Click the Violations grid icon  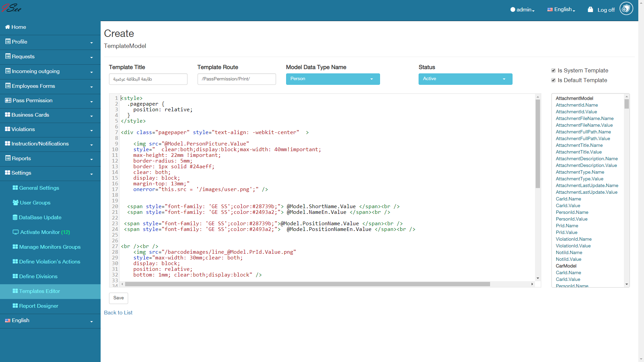pos(8,129)
